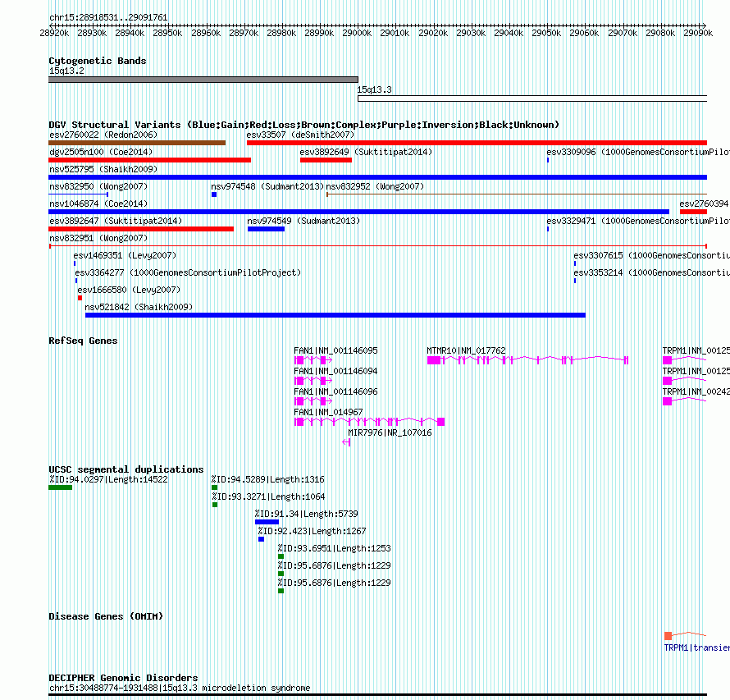
Task: Click the 29050k position on the ruler
Action: tap(546, 33)
